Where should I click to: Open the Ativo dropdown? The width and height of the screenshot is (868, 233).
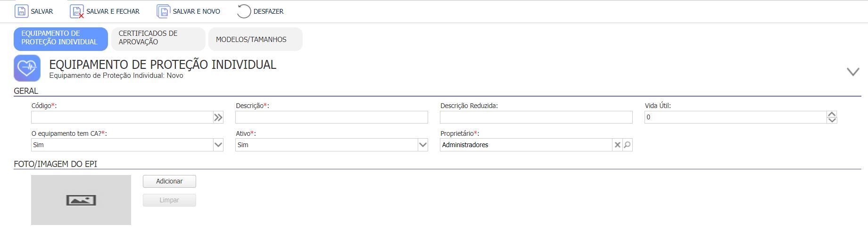[422, 145]
